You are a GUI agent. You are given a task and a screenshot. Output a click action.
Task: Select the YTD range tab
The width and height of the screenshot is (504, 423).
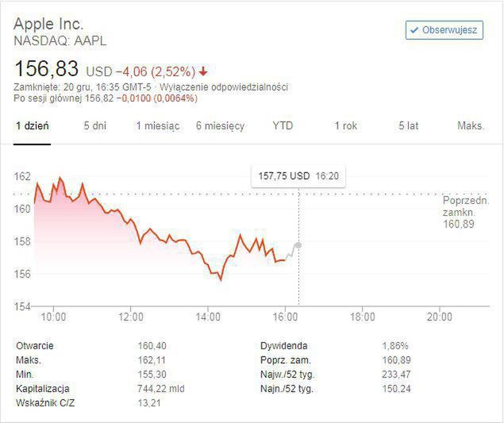pyautogui.click(x=283, y=126)
